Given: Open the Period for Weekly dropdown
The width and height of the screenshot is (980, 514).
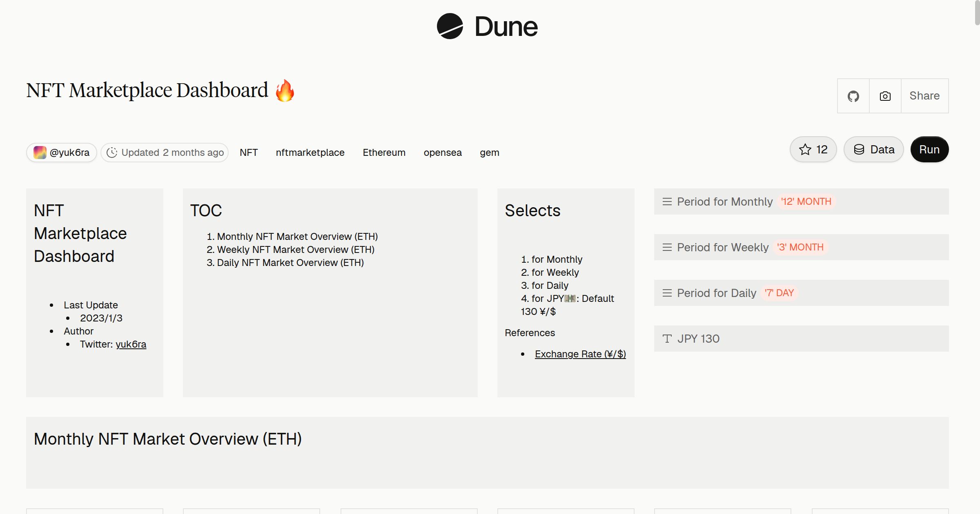Looking at the screenshot, I should pos(801,247).
